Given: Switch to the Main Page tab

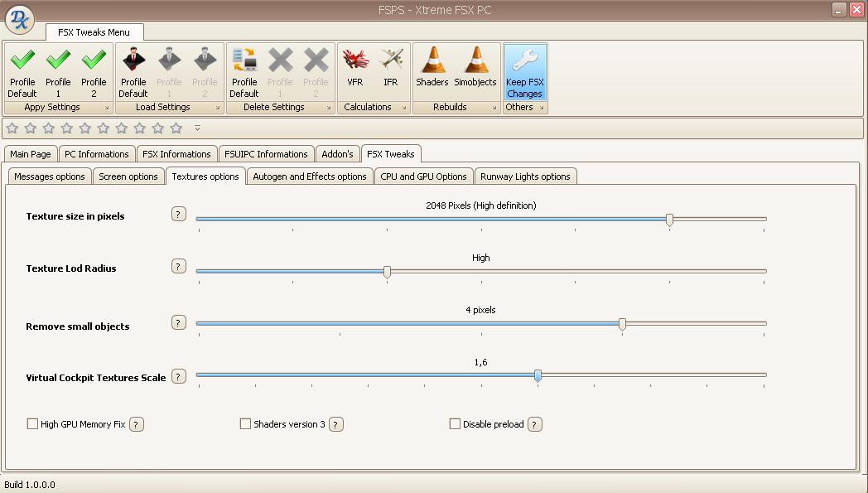Looking at the screenshot, I should coord(31,154).
